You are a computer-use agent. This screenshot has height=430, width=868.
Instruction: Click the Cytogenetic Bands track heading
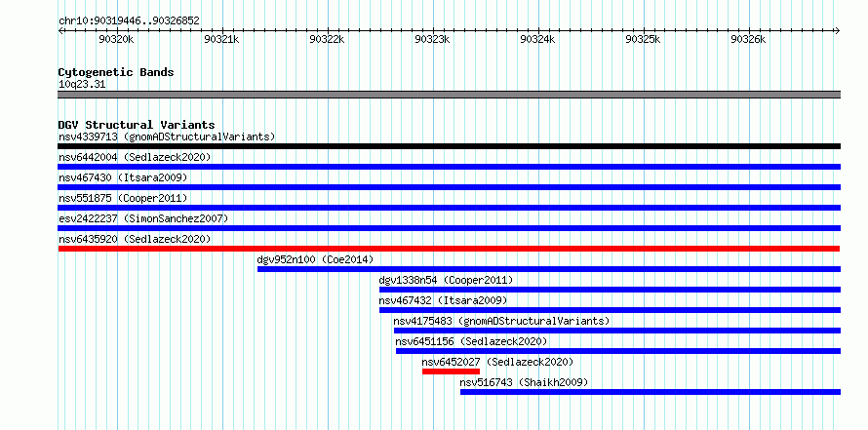click(x=116, y=72)
